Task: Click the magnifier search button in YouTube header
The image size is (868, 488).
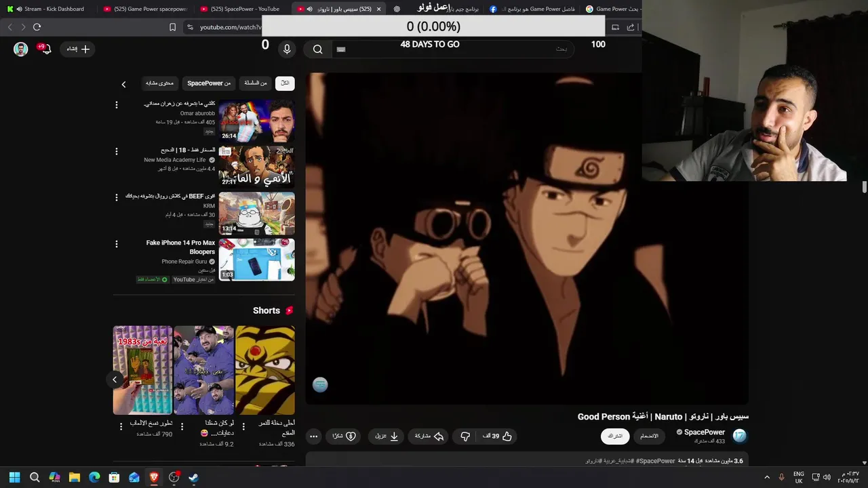Action: [317, 49]
